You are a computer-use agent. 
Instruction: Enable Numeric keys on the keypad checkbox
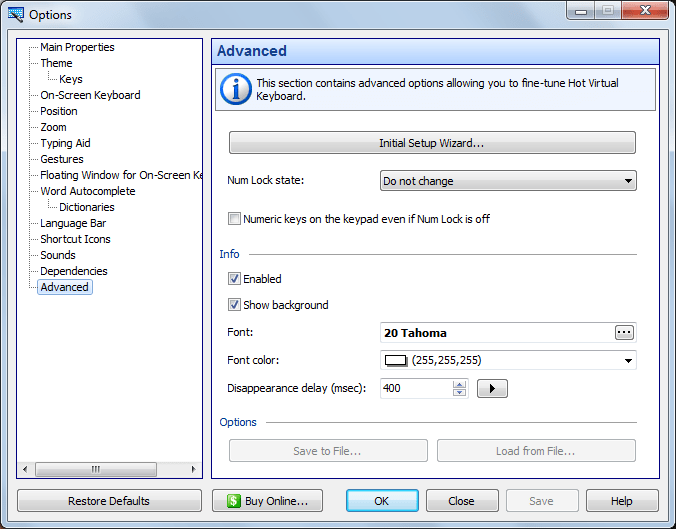pos(235,219)
